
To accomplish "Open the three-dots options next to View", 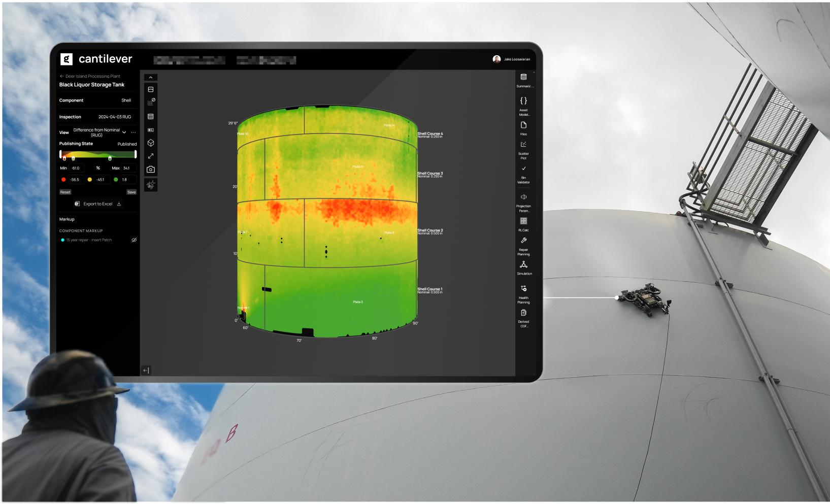I will pos(134,132).
